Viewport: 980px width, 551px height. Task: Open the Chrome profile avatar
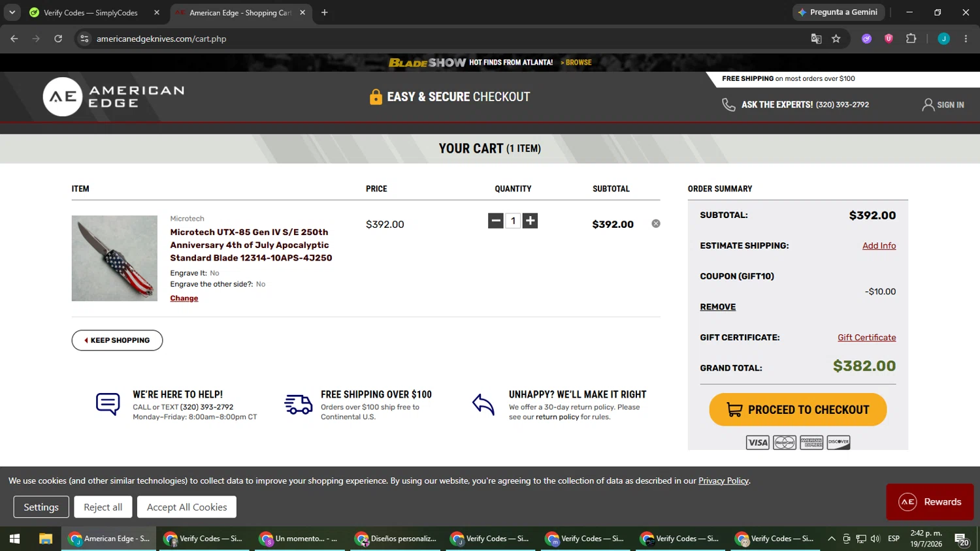pyautogui.click(x=943, y=39)
